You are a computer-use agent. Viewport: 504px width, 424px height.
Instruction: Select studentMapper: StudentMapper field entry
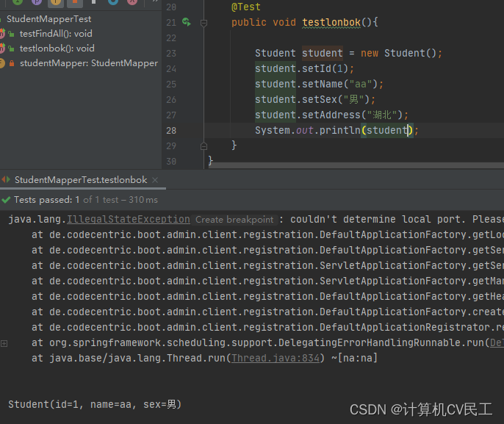89,63
